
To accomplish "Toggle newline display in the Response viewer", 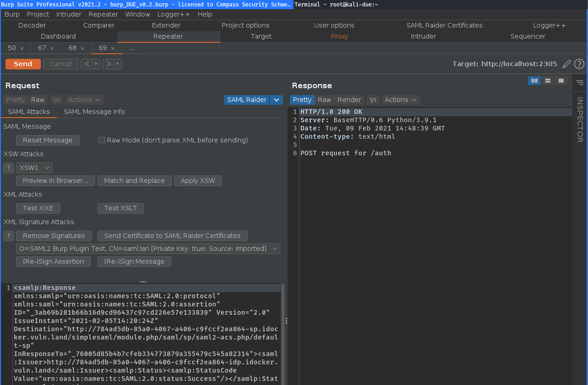I will coord(372,100).
